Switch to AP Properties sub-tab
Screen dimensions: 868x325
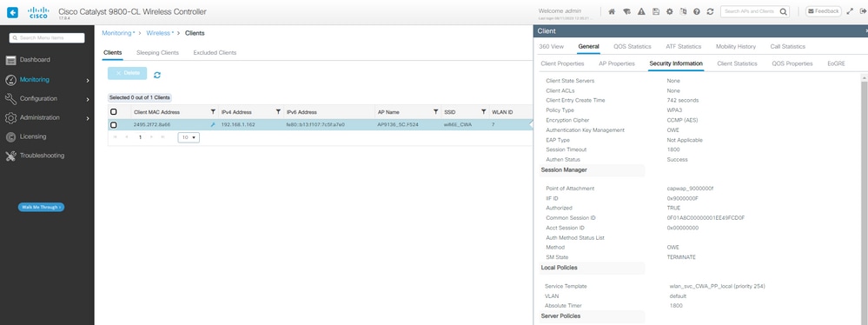617,63
